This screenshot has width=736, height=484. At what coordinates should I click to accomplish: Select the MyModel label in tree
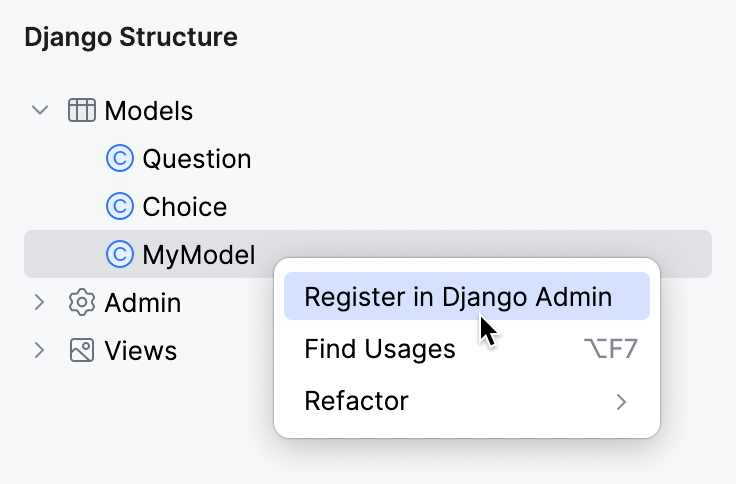(199, 254)
